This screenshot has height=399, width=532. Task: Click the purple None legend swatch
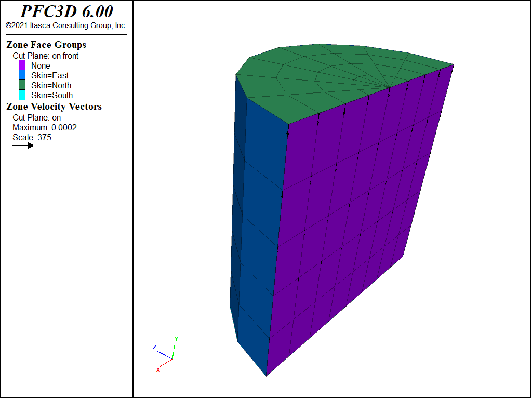[x=22, y=65]
